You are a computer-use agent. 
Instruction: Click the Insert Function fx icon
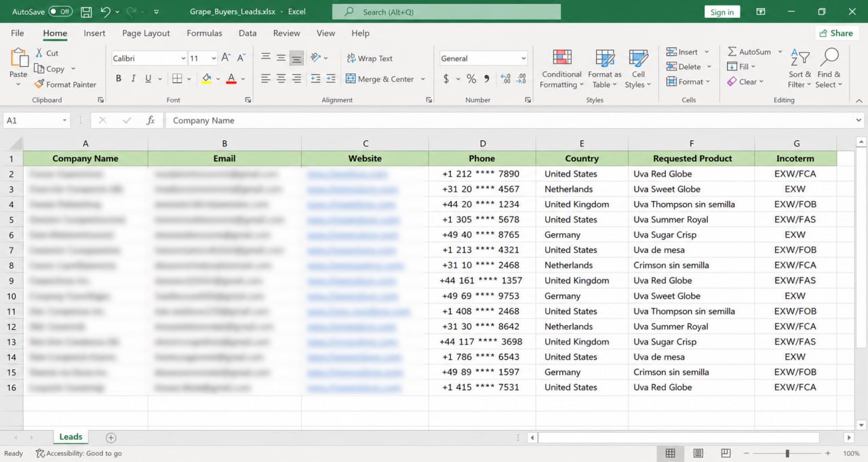(x=151, y=121)
